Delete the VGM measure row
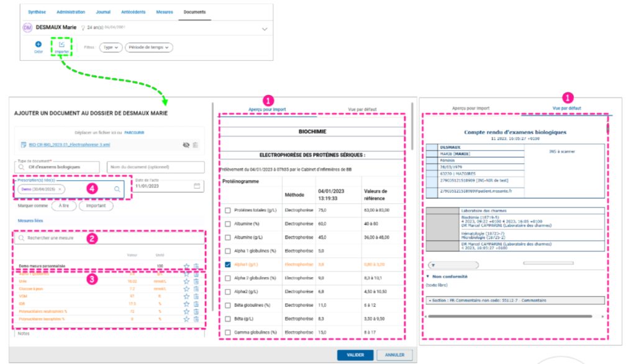 pyautogui.click(x=196, y=296)
